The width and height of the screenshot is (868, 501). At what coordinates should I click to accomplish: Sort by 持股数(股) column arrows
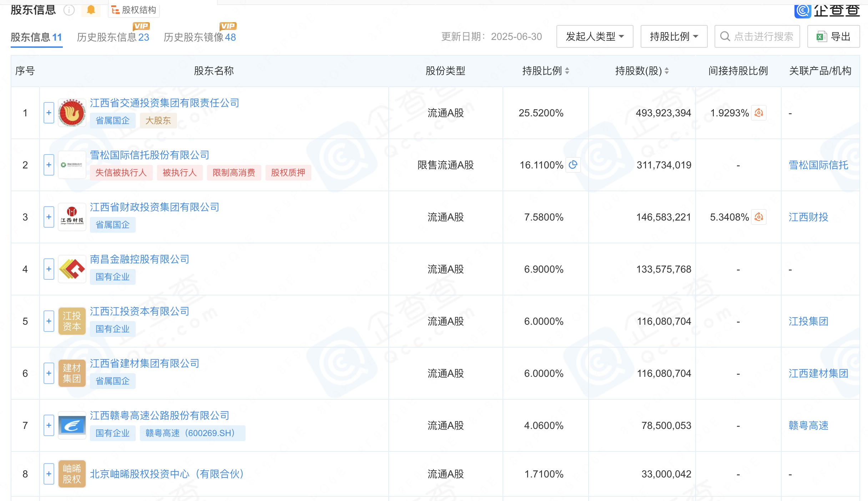[667, 71]
